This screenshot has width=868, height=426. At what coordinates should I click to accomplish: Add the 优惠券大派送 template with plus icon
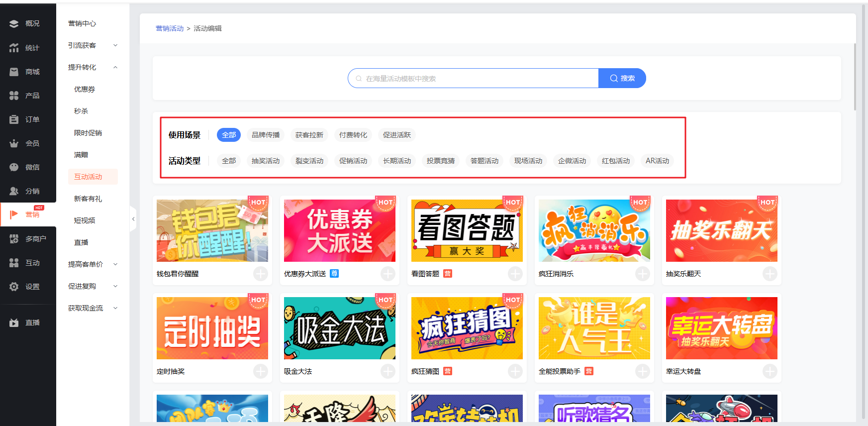(388, 274)
